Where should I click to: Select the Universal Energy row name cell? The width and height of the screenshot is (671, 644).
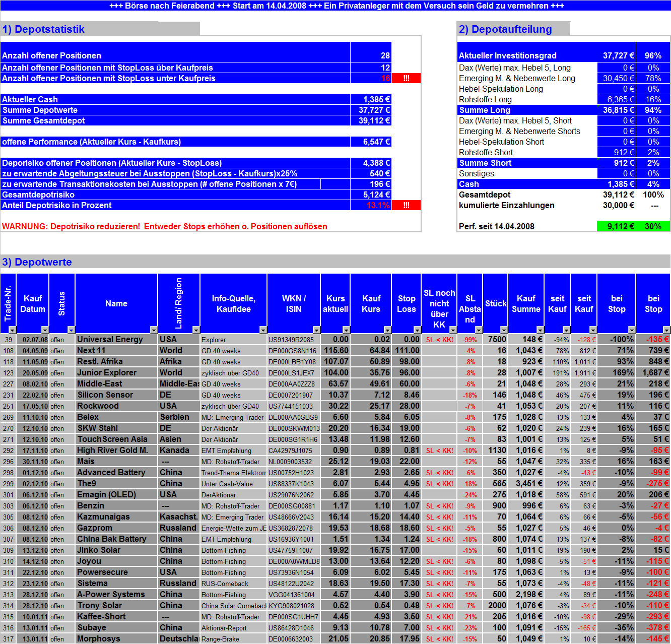(116, 339)
